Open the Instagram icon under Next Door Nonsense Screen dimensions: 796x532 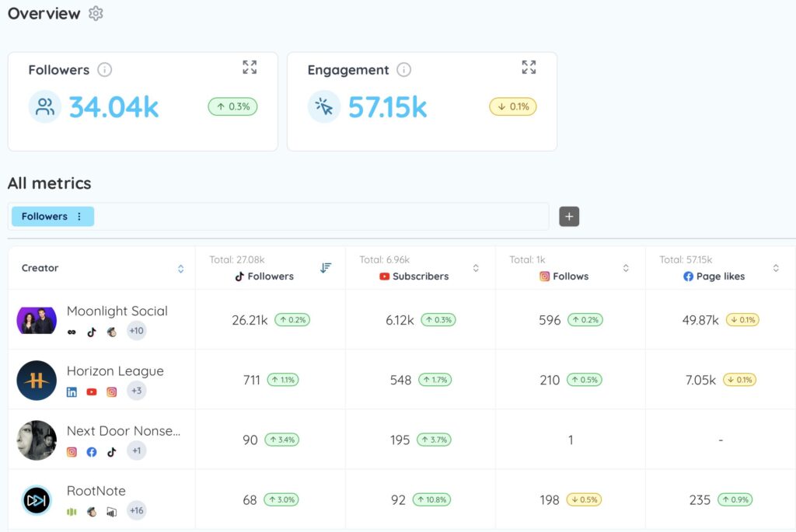(x=72, y=450)
